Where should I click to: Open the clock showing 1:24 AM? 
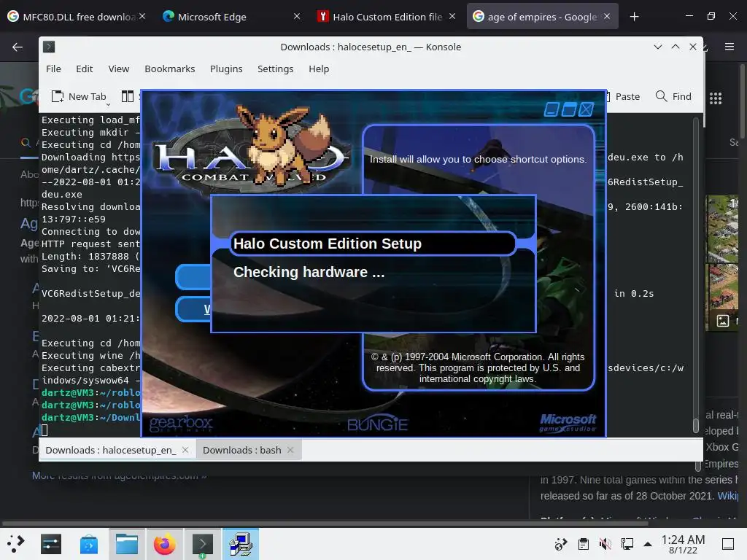[x=683, y=544]
